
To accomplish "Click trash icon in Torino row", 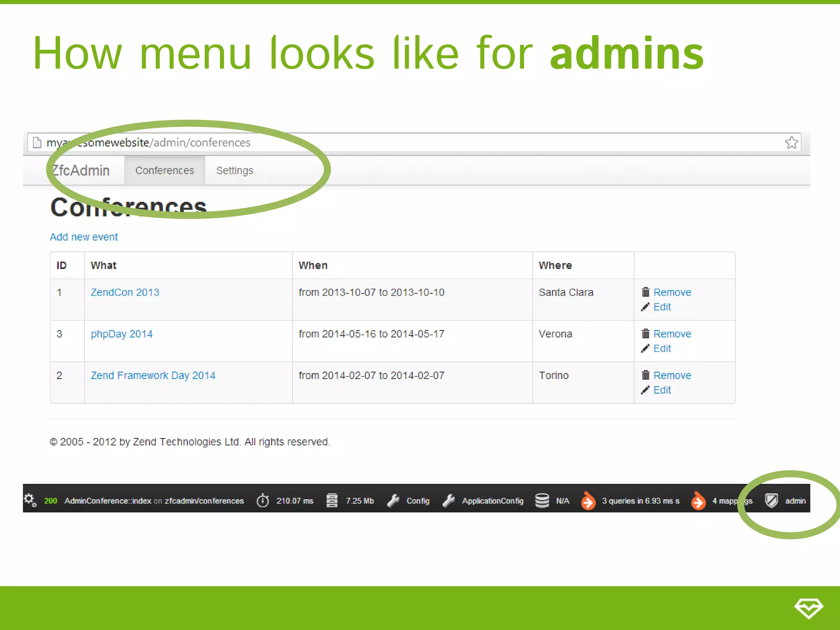I will coord(646,374).
